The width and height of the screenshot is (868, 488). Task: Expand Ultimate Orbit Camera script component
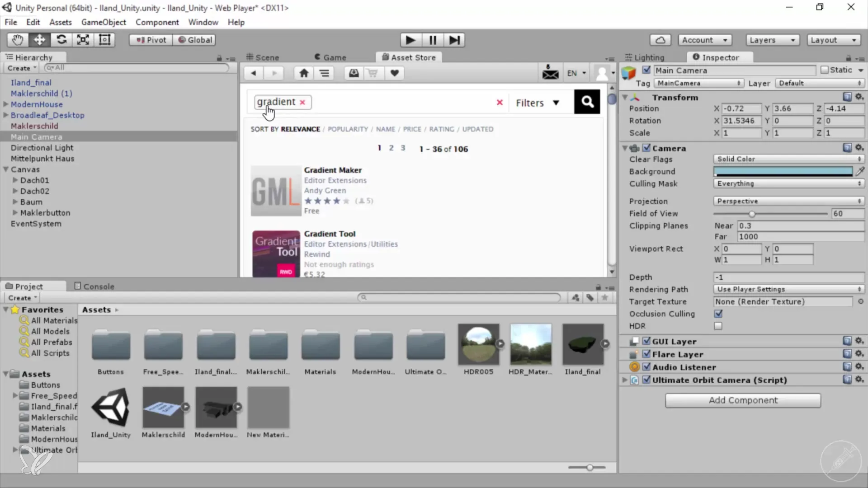pos(625,380)
